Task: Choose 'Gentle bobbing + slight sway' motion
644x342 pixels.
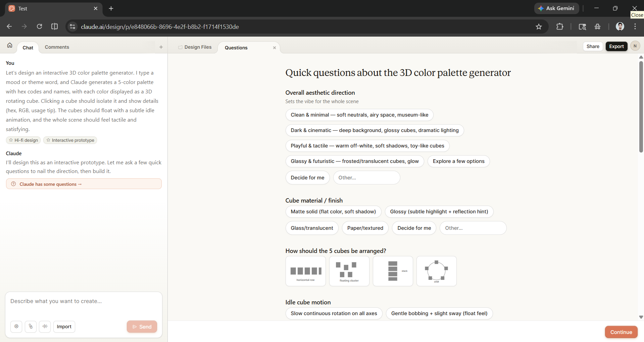Action: pyautogui.click(x=439, y=313)
